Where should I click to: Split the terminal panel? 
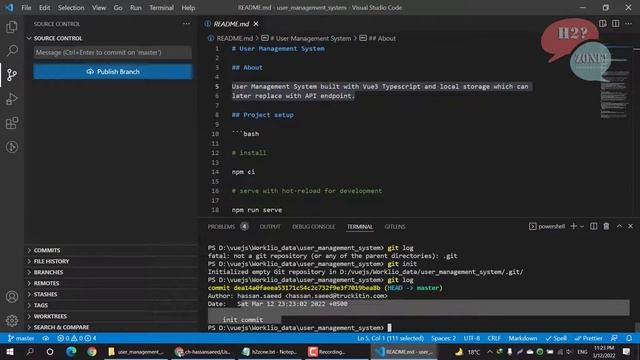point(593,226)
